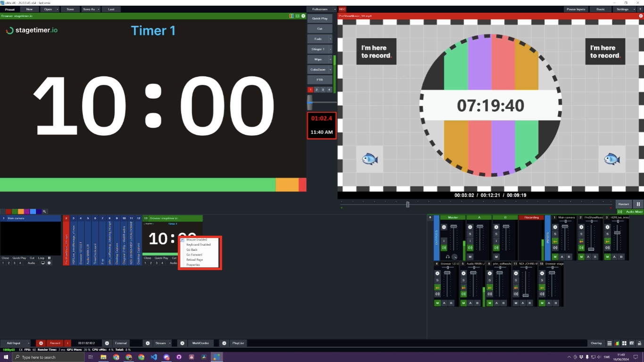Click Restart button under output
The width and height of the screenshot is (644, 362).
coord(624,204)
